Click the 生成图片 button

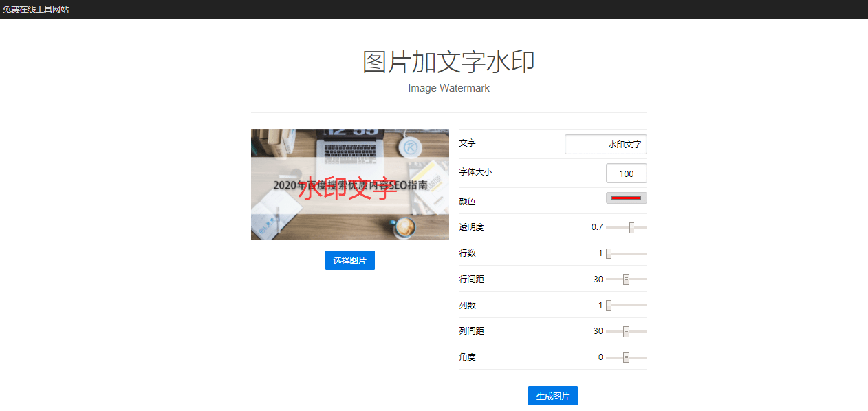pos(553,396)
